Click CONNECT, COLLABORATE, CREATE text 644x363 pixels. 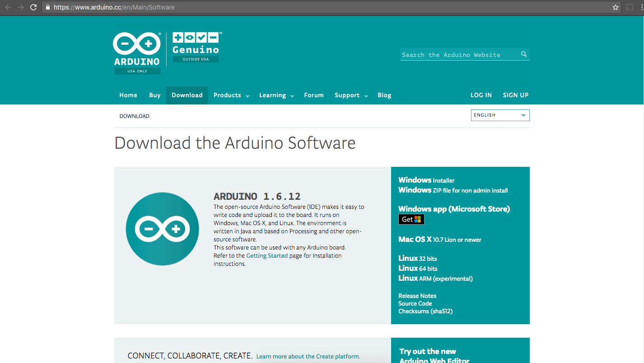[190, 356]
